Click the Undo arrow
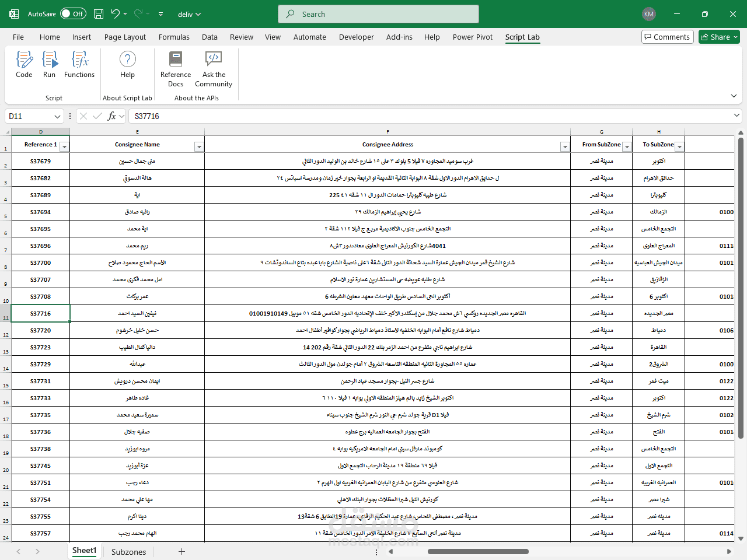Screen dimensions: 747x560 tap(116, 14)
